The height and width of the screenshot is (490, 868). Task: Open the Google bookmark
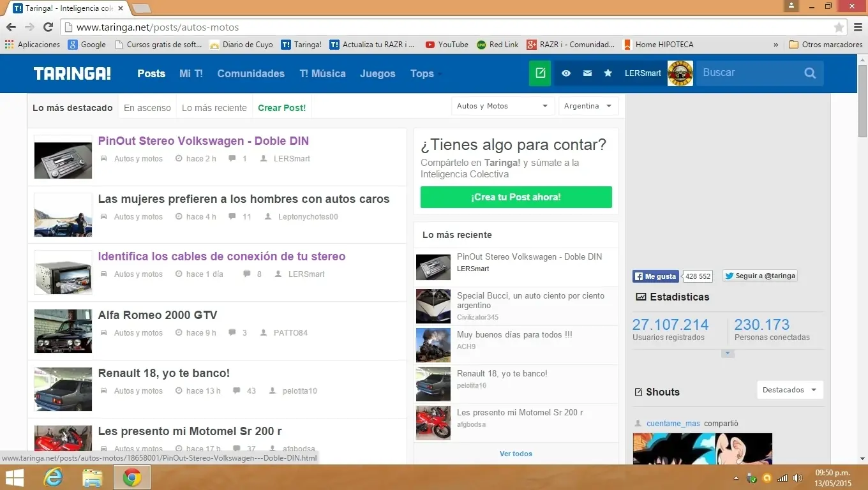tap(87, 45)
